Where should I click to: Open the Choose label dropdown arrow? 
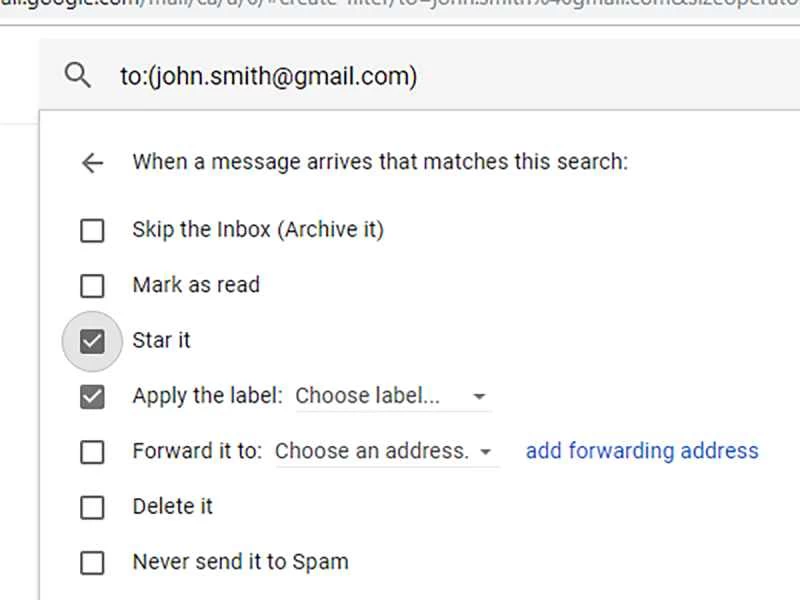[x=480, y=397]
